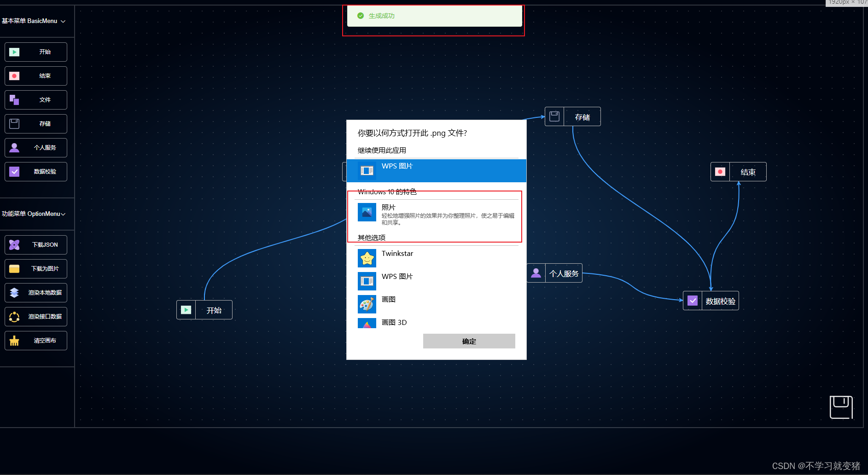Select 画图 as the opening app
This screenshot has height=475, width=868.
point(437,304)
